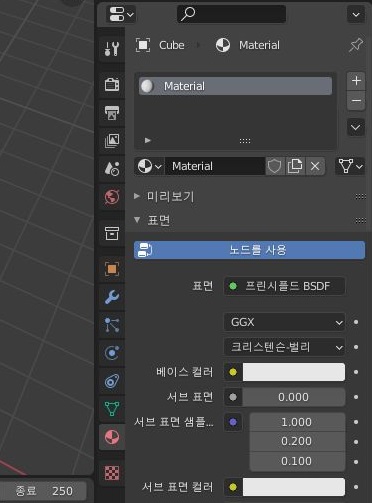Edit the Material name field
The width and height of the screenshot is (372, 503).
click(x=215, y=166)
